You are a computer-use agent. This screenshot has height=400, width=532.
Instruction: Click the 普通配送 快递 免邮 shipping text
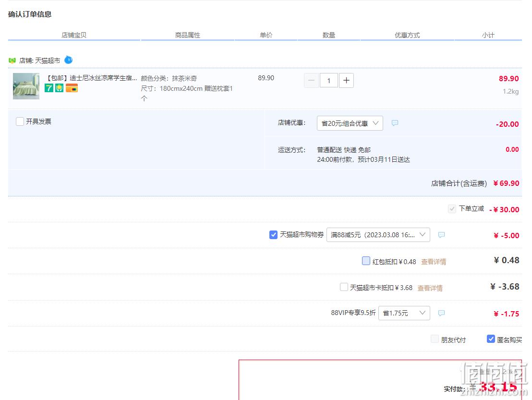pyautogui.click(x=344, y=150)
